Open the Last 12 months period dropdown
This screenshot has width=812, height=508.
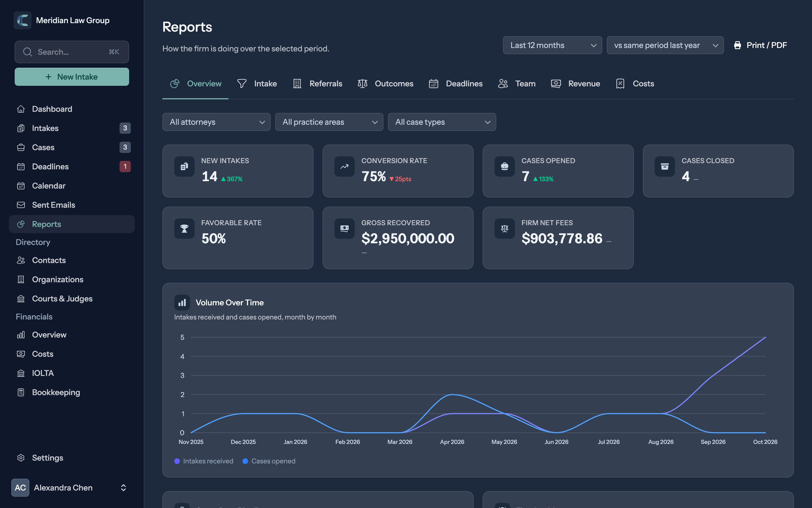(x=552, y=45)
